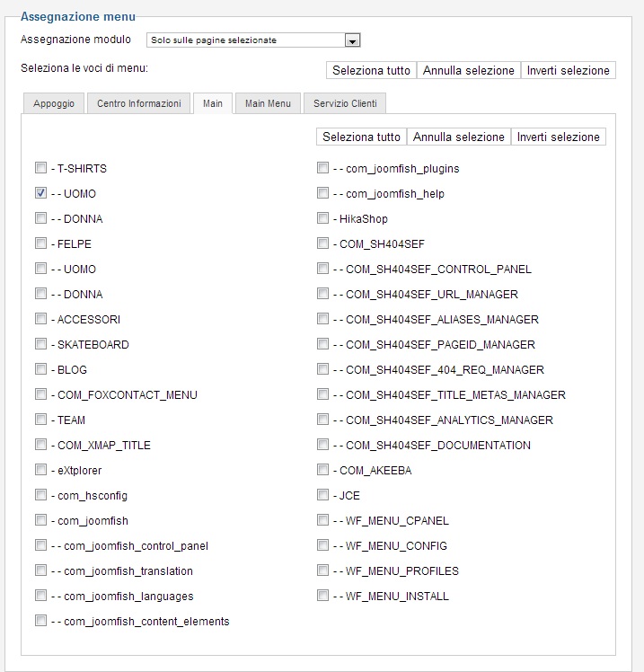Screen dimensions: 644x672
Task: Tick the ACCESSORI checkbox
Action: pyautogui.click(x=40, y=319)
